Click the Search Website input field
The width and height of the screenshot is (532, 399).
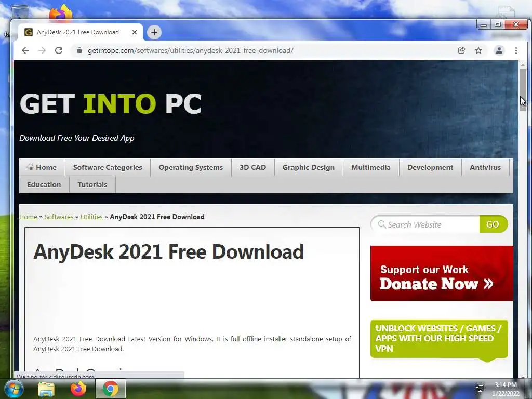coord(425,224)
